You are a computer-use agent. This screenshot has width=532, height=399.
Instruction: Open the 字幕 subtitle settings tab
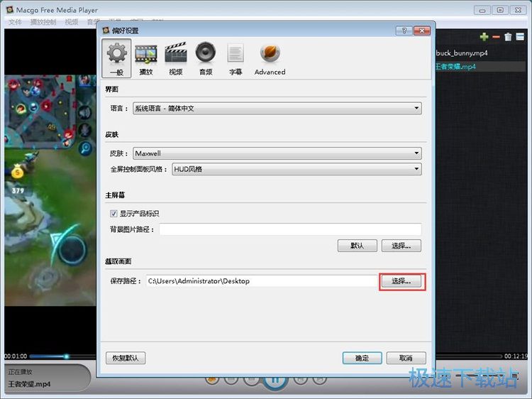(235, 58)
